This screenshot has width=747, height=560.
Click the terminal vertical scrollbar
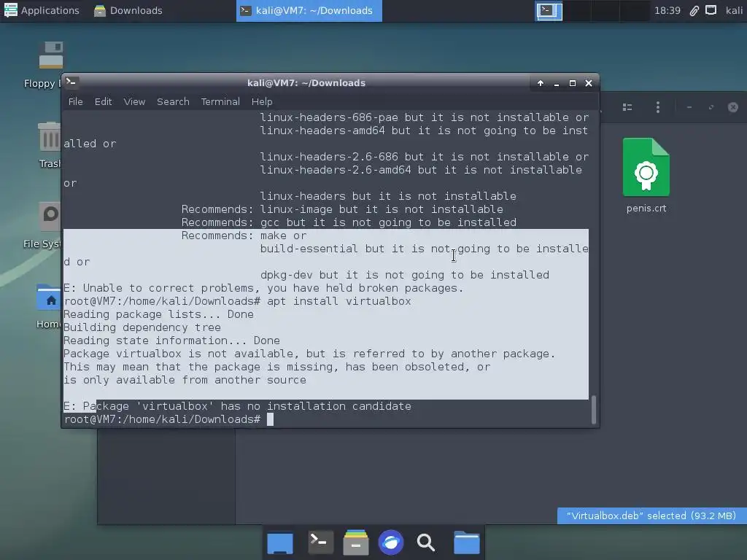tap(594, 410)
